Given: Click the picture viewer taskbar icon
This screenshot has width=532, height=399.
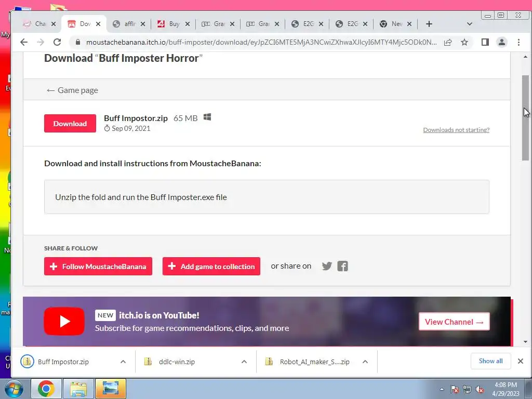Looking at the screenshot, I should (111, 389).
